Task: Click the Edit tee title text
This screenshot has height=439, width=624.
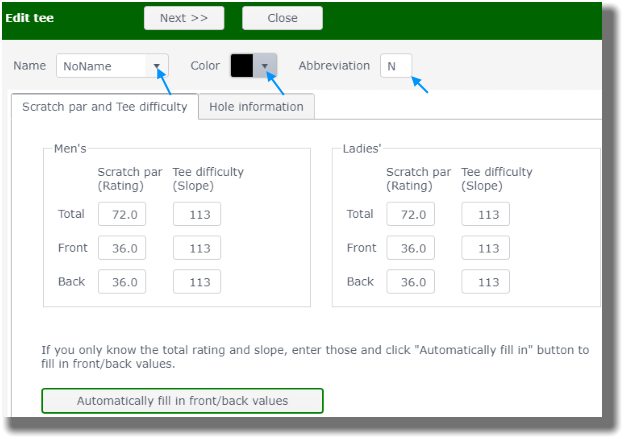Action: (29, 18)
